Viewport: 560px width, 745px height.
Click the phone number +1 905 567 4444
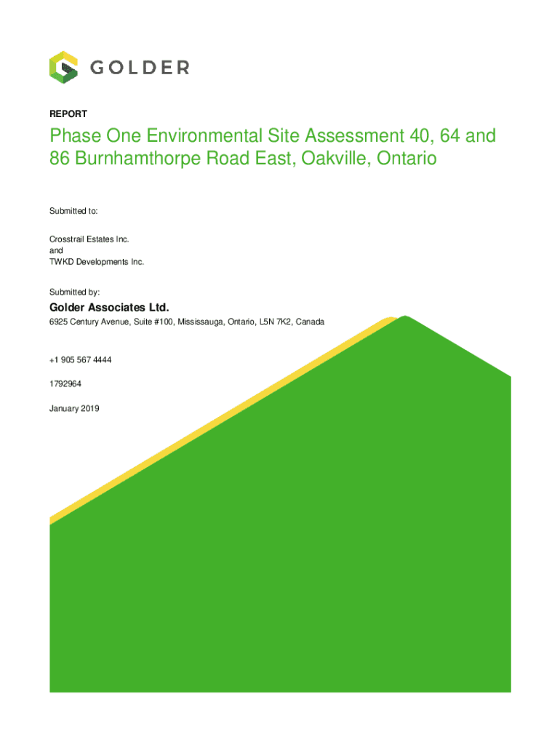click(80, 360)
